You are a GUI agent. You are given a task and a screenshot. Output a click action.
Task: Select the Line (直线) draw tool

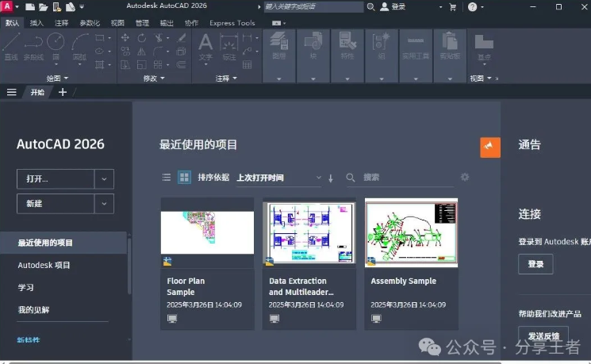point(11,47)
